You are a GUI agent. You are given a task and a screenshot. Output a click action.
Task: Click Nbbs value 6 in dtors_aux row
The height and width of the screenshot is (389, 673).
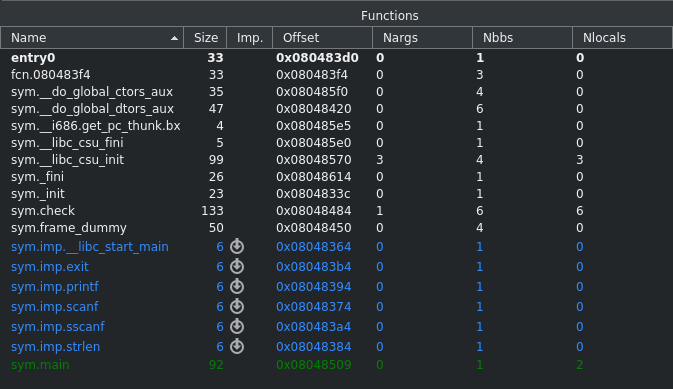479,109
